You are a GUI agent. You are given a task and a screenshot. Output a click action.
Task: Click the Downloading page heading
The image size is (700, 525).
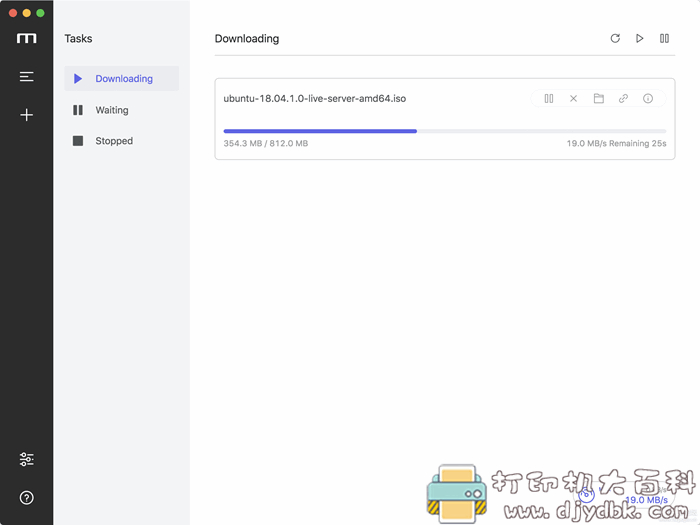pos(247,39)
